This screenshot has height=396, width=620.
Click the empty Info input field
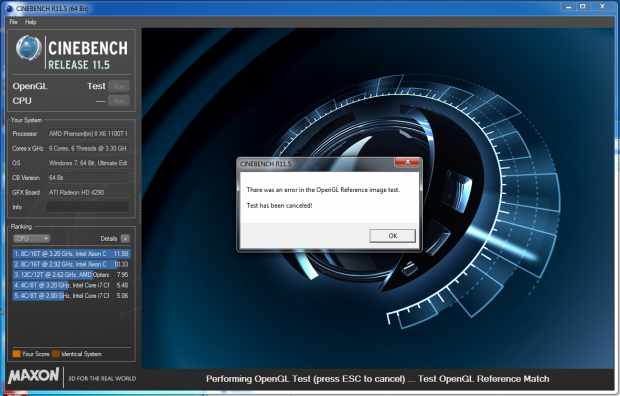click(88, 207)
